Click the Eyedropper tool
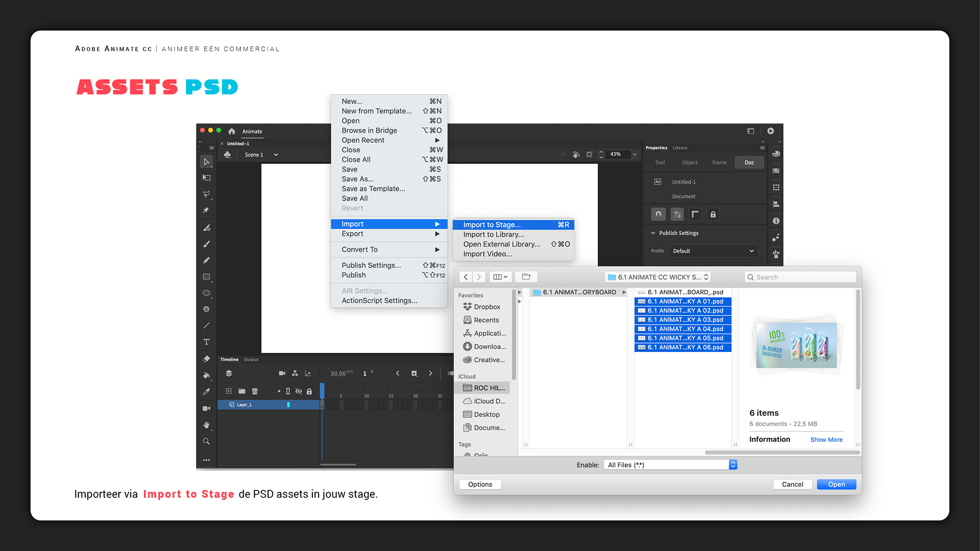The width and height of the screenshot is (980, 551). tap(206, 392)
